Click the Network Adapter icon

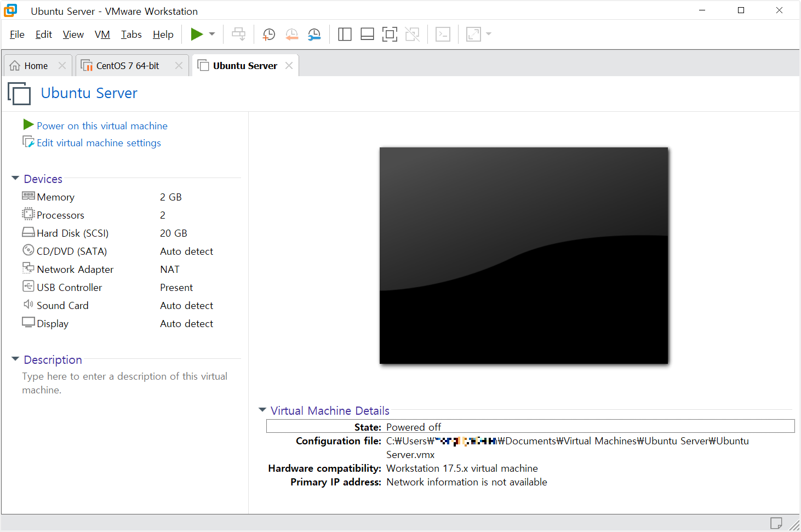pyautogui.click(x=28, y=267)
